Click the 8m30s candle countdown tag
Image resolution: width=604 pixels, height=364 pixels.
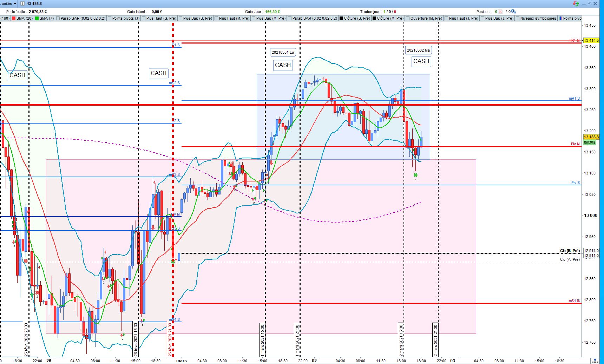pyautogui.click(x=589, y=142)
